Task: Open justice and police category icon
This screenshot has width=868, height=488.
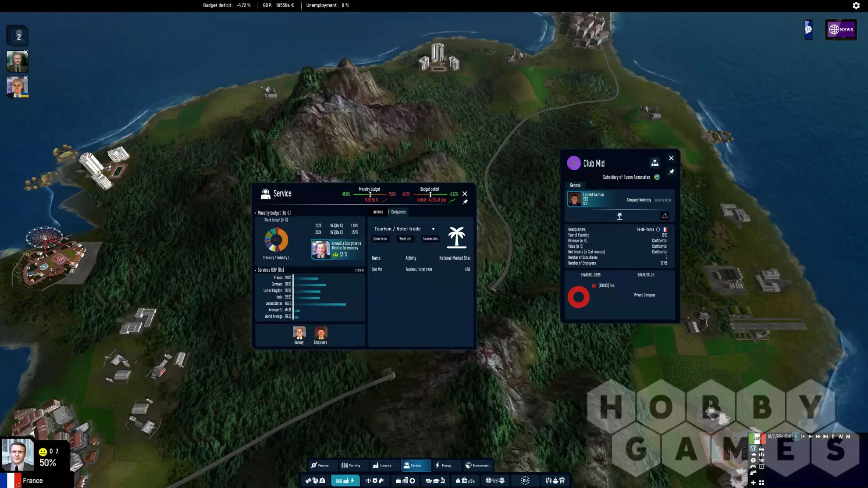Action: [374, 481]
